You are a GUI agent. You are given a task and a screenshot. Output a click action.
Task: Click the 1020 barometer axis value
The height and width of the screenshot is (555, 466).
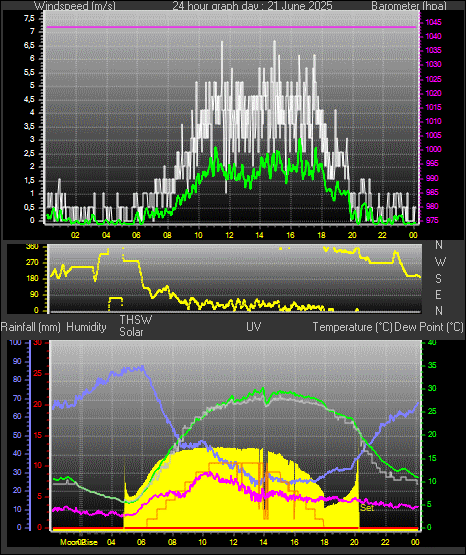[433, 93]
